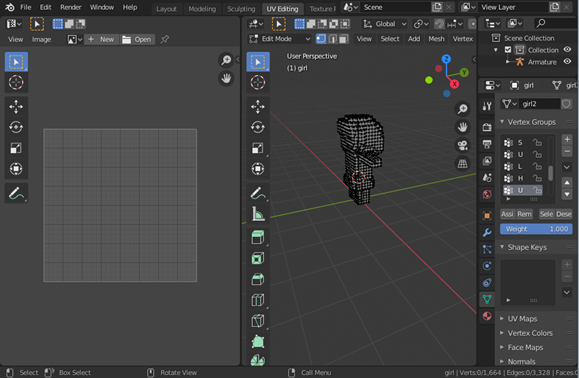Image resolution: width=579 pixels, height=378 pixels.
Task: Expand Face Maps panel
Action: click(525, 347)
